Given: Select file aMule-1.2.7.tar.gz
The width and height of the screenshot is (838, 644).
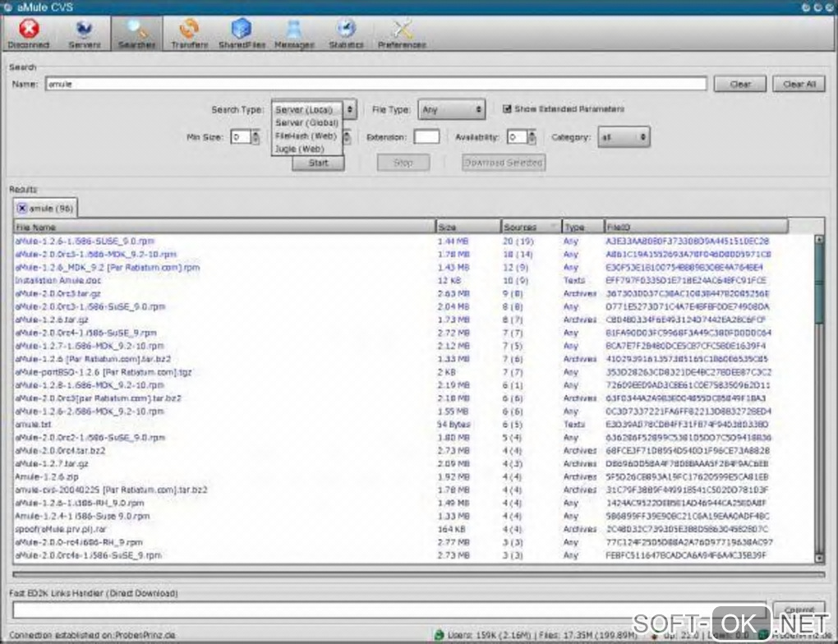Looking at the screenshot, I should pyautogui.click(x=51, y=464).
